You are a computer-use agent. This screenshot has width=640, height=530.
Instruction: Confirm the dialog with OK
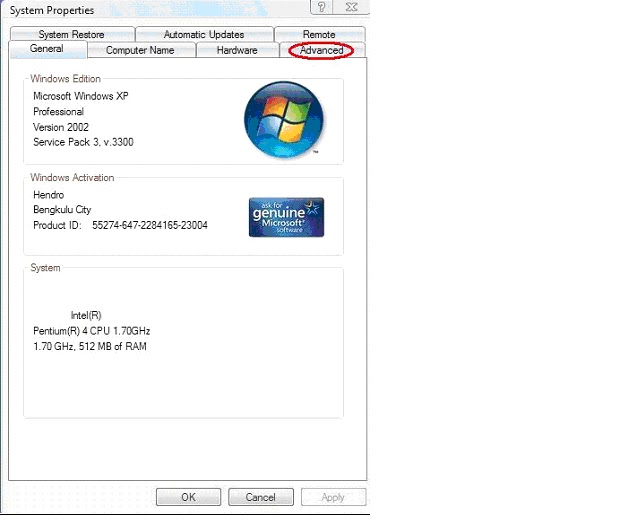coord(189,497)
